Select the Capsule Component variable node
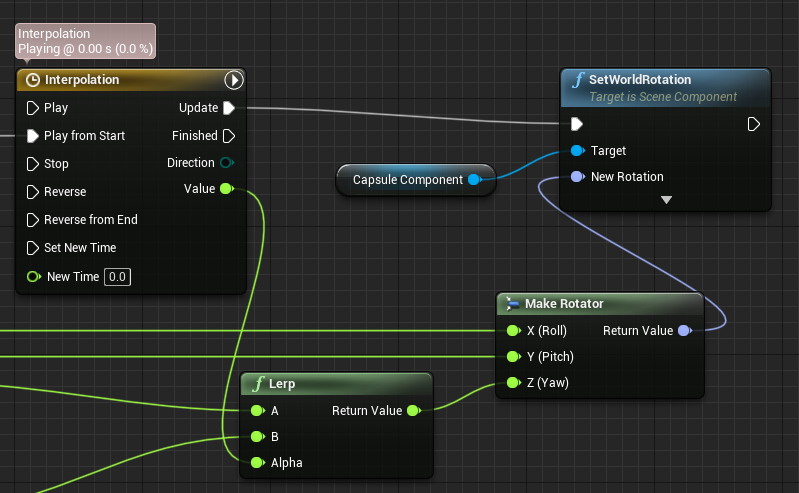 [407, 180]
